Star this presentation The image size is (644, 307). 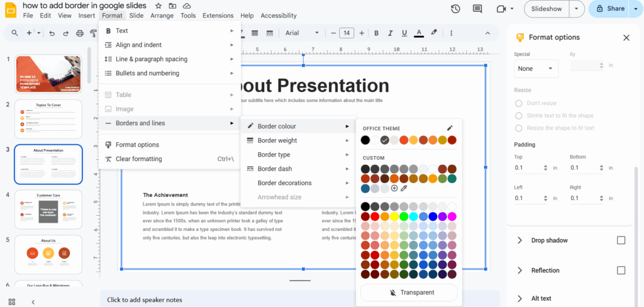tap(158, 6)
